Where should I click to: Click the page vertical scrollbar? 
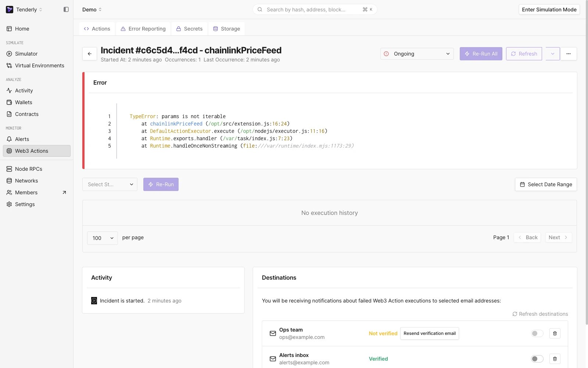[586, 162]
